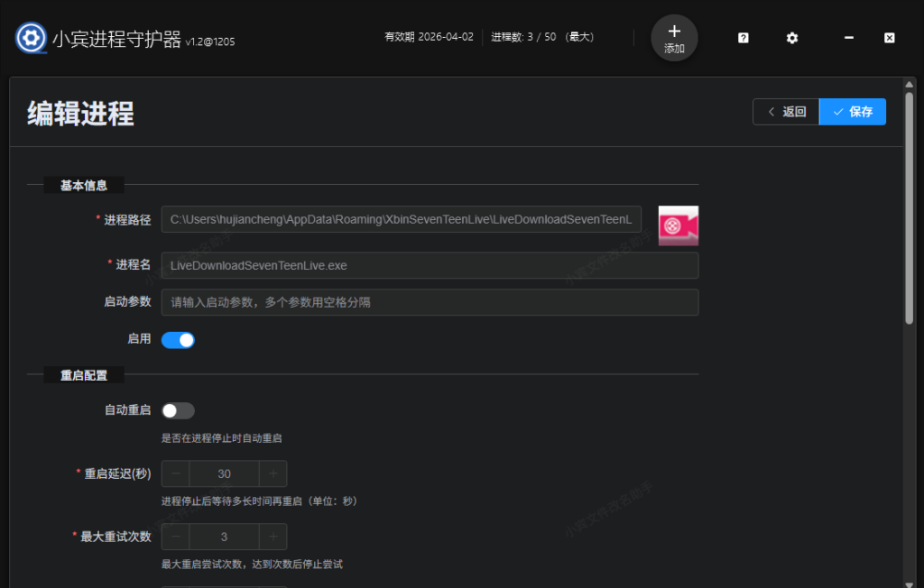
Task: Enable the 自动重启 toggle
Action: pos(178,410)
